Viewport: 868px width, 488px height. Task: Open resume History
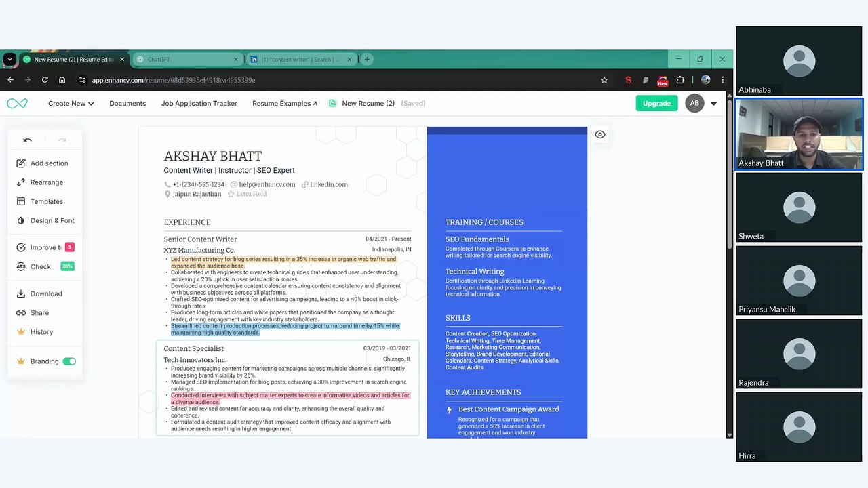click(35, 331)
